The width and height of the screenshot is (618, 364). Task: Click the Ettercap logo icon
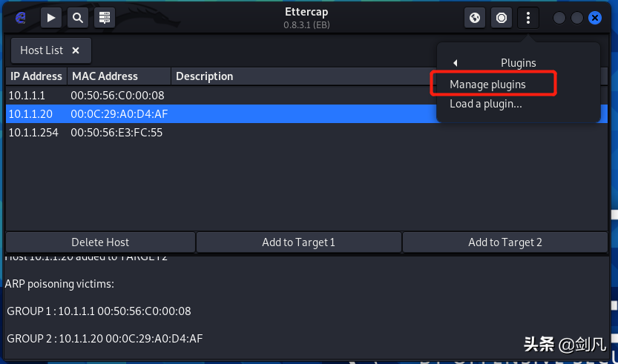20,18
